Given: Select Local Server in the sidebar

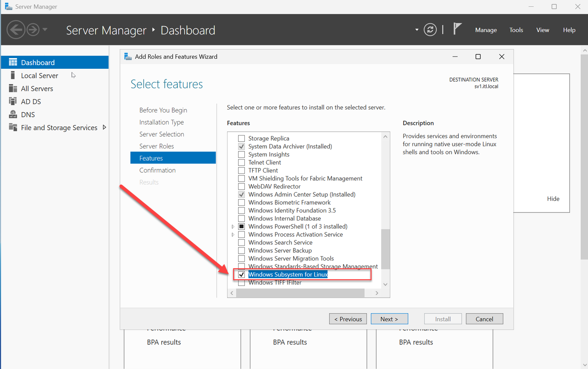Looking at the screenshot, I should pyautogui.click(x=39, y=75).
